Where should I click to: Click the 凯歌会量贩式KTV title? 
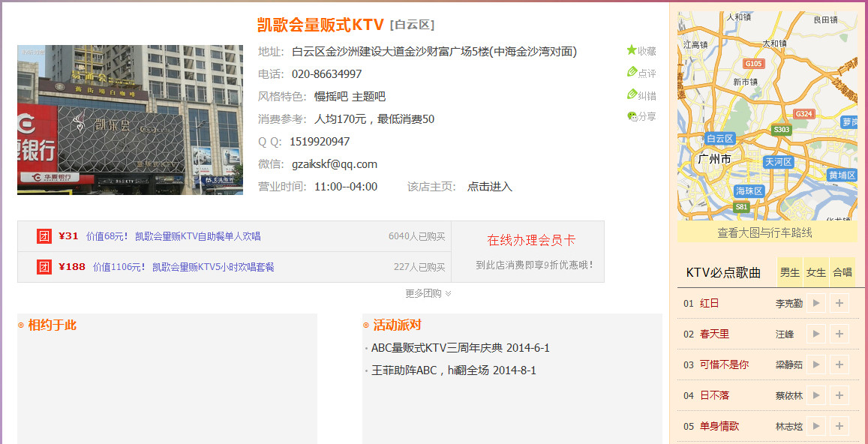tap(320, 25)
